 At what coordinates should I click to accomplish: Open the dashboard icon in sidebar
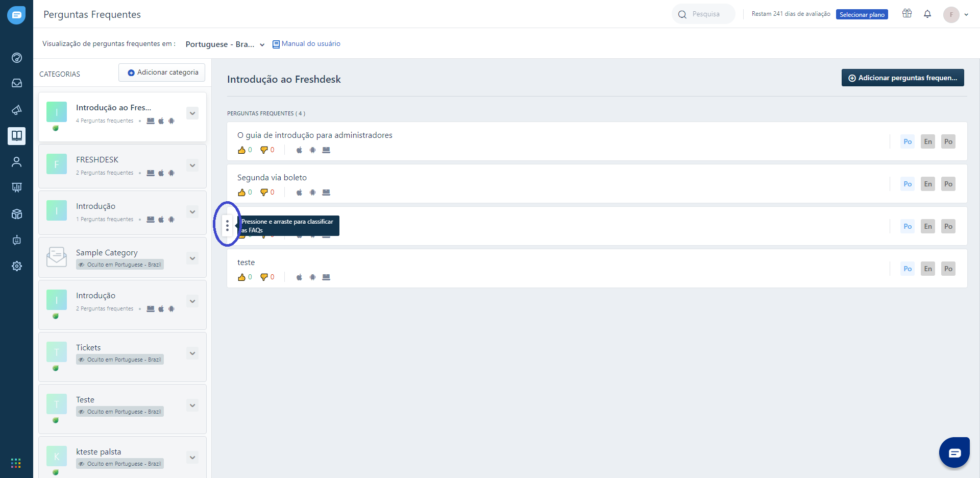(x=16, y=58)
